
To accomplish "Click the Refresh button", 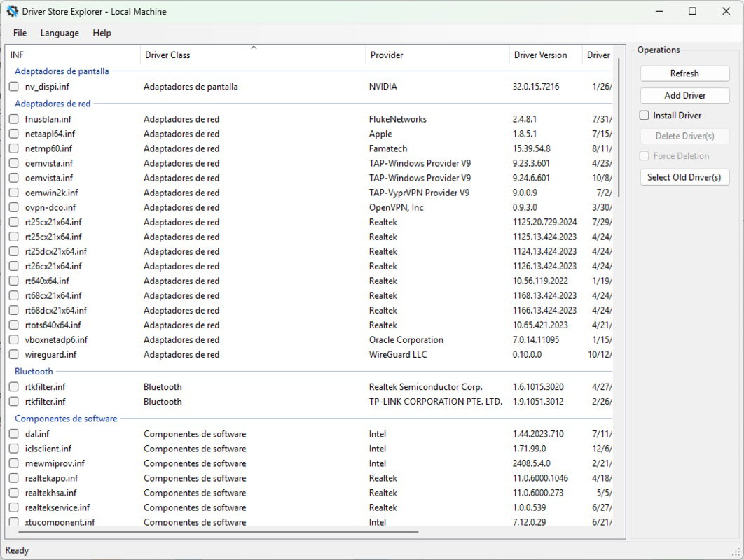I will (684, 73).
